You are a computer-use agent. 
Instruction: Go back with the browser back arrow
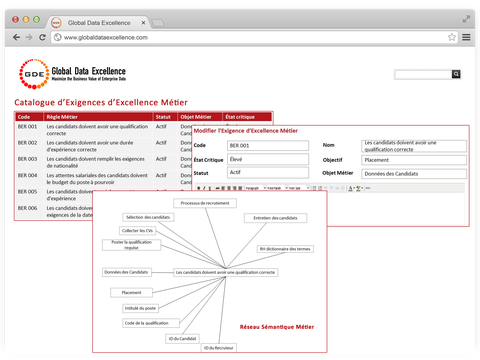(16, 37)
